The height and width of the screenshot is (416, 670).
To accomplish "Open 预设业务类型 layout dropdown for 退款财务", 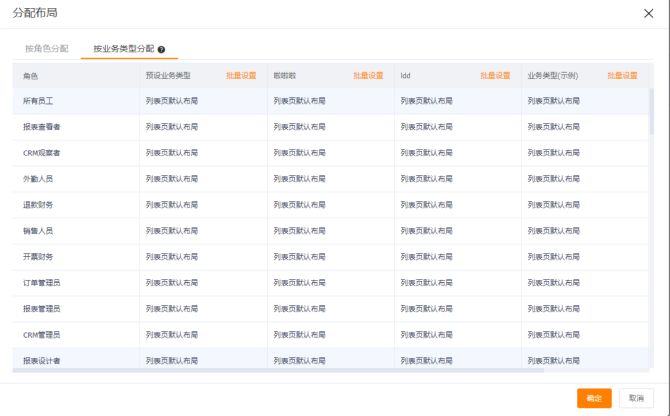I will click(201, 205).
